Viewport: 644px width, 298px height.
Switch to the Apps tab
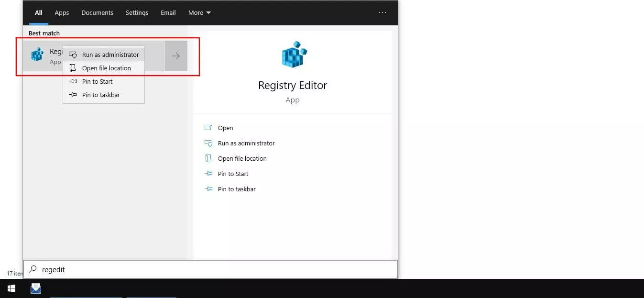click(x=62, y=13)
